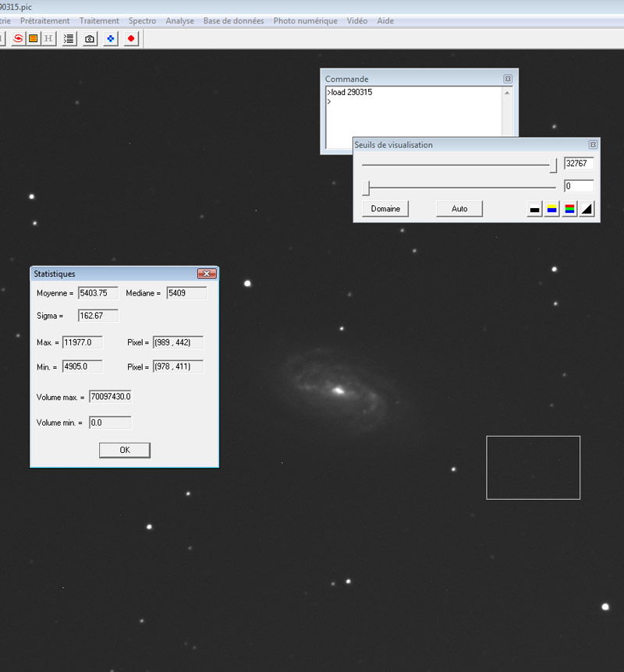This screenshot has height=672, width=624.
Task: Click the Sigma value 162.67
Action: coord(98,316)
